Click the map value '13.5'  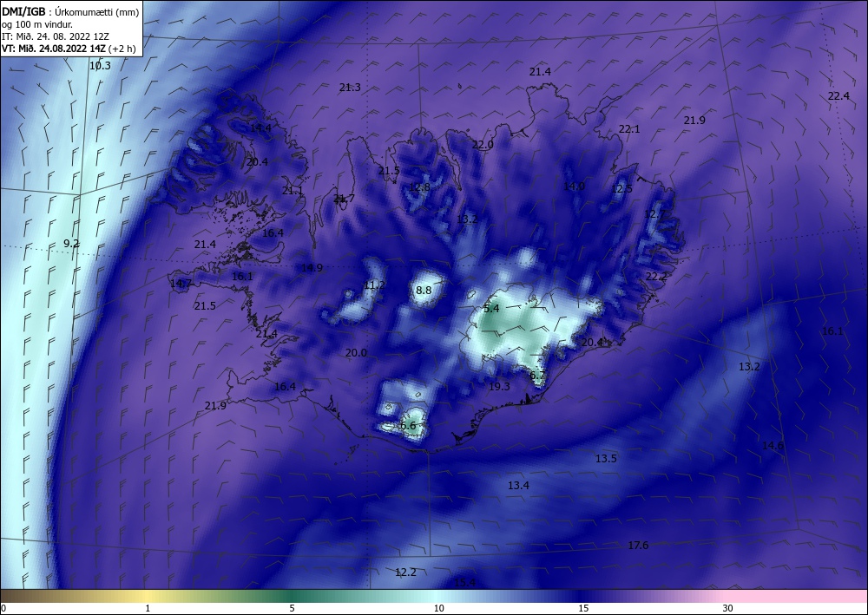tap(606, 459)
